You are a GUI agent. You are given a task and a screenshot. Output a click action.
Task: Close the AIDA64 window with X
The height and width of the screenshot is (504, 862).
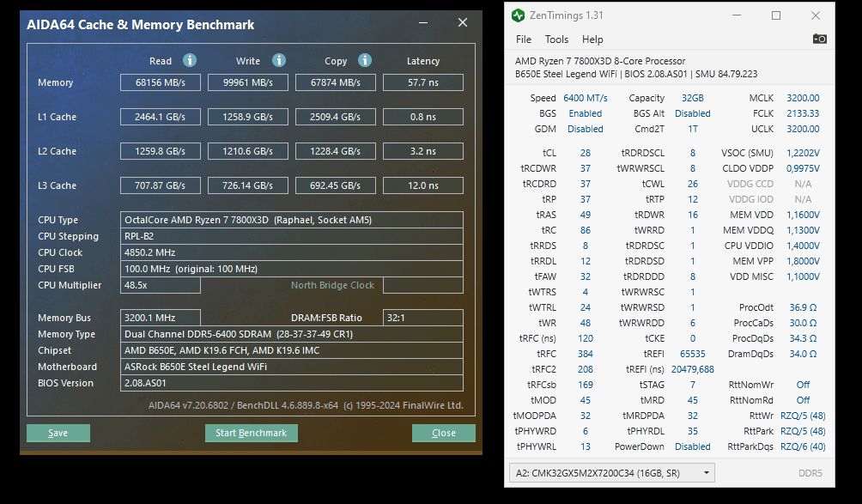(463, 22)
